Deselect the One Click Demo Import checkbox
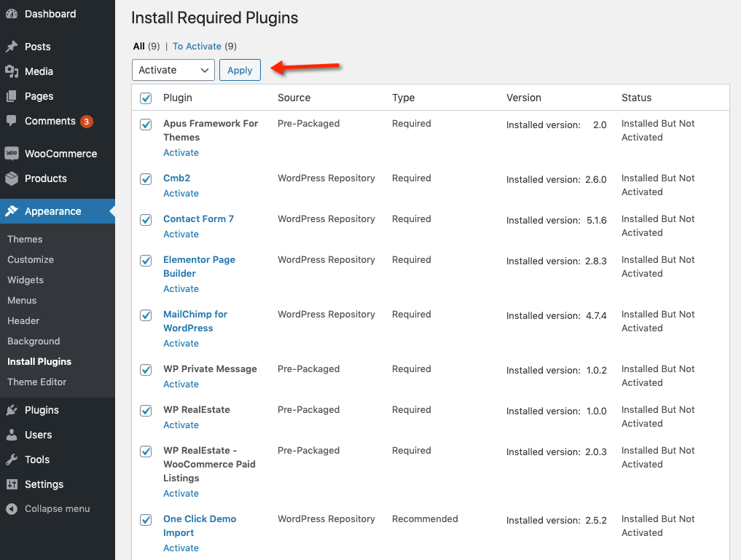This screenshot has height=560, width=741. click(146, 520)
